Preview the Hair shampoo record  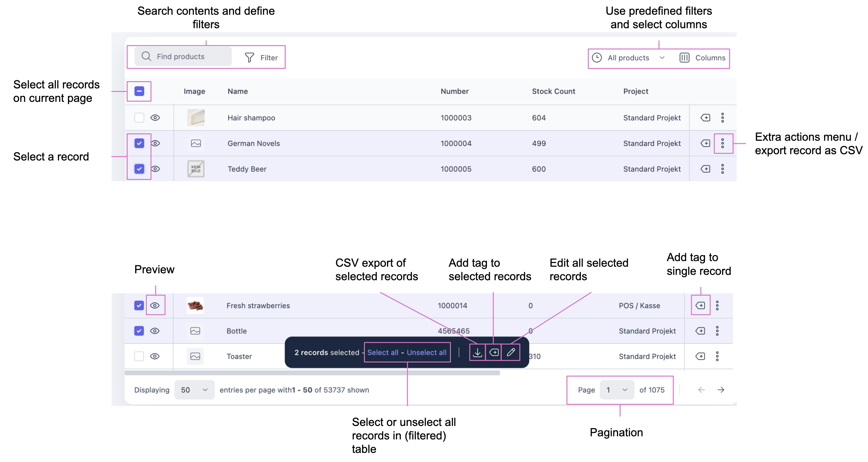(x=155, y=118)
